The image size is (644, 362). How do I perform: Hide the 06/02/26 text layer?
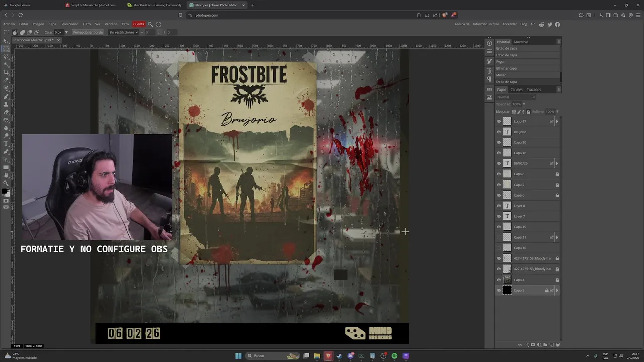(499, 163)
